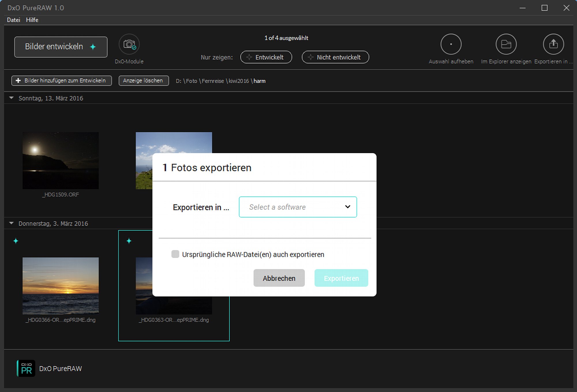Click sparkle star icon on _HDG0366 thumbnail
The image size is (577, 392).
16,241
